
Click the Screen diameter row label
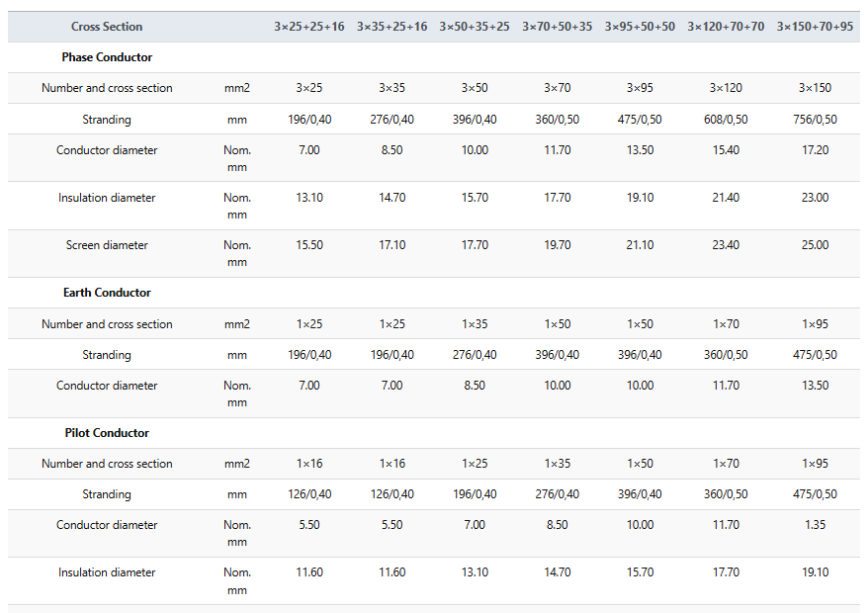click(107, 245)
